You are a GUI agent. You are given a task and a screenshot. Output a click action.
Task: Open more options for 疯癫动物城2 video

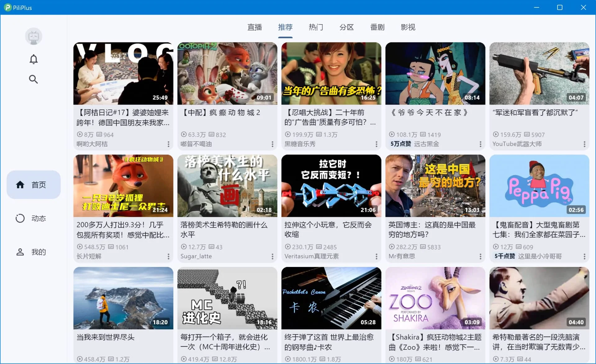pos(272,144)
